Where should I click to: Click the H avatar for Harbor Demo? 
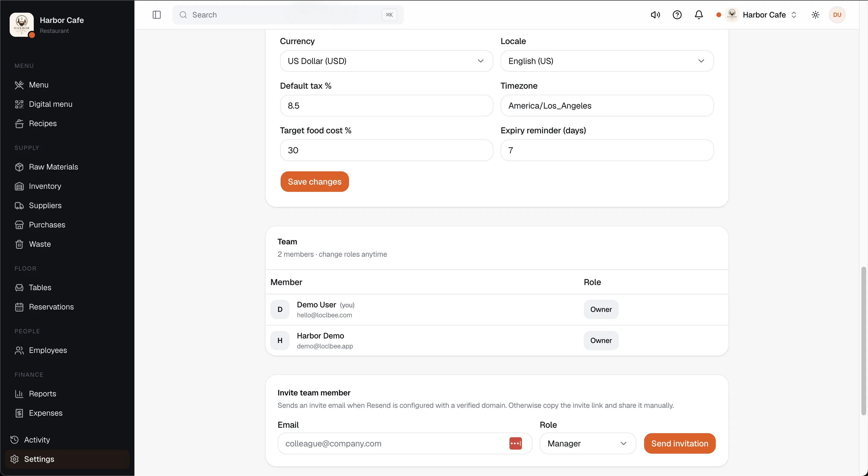click(280, 340)
